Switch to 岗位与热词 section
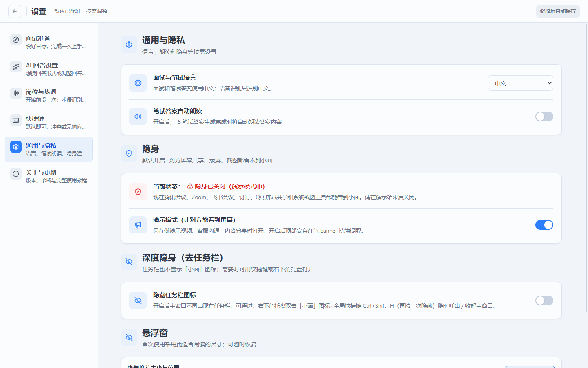Viewport: 588px width, 368px height. click(x=49, y=96)
